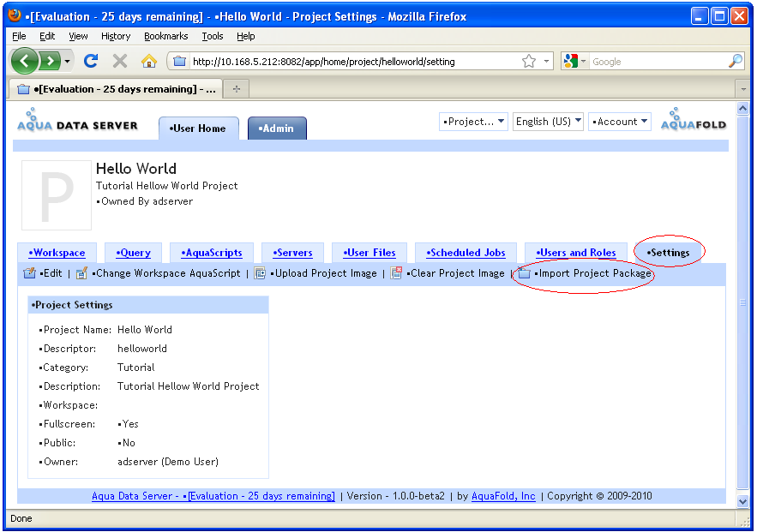This screenshot has width=757, height=532.
Task: Open the History menu
Action: tap(116, 36)
